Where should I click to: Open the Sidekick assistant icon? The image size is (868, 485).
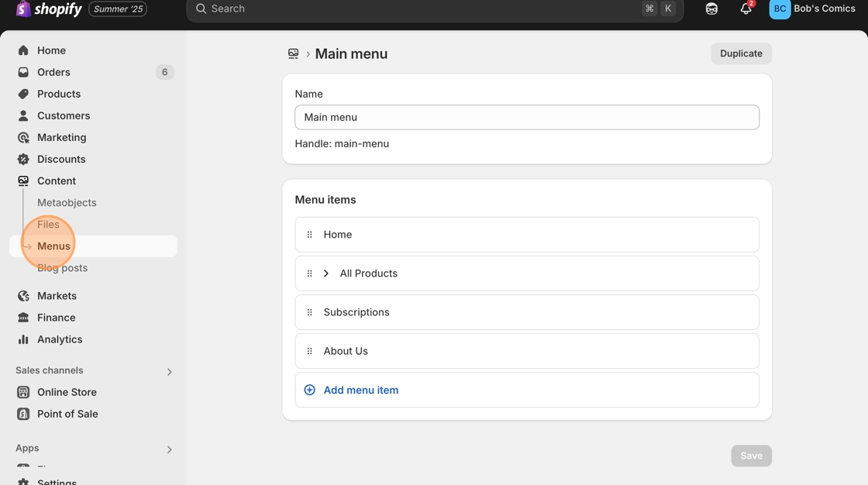coord(711,9)
